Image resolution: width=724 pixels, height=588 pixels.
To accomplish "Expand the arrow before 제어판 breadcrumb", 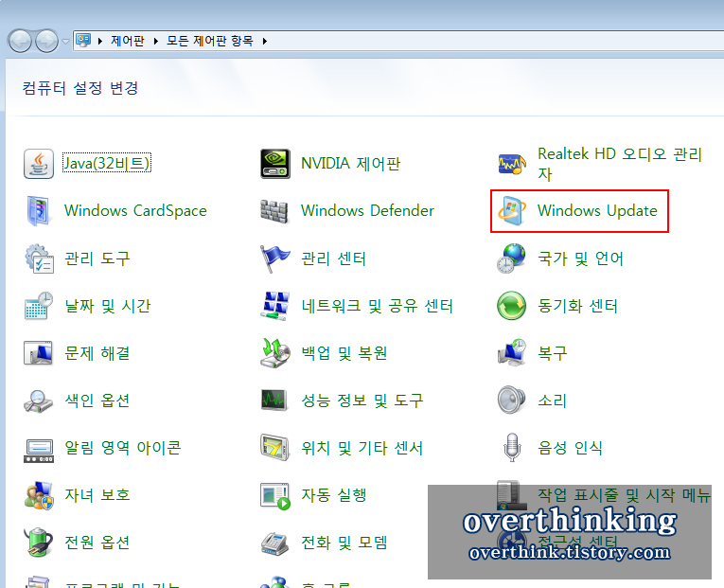I will (99, 41).
